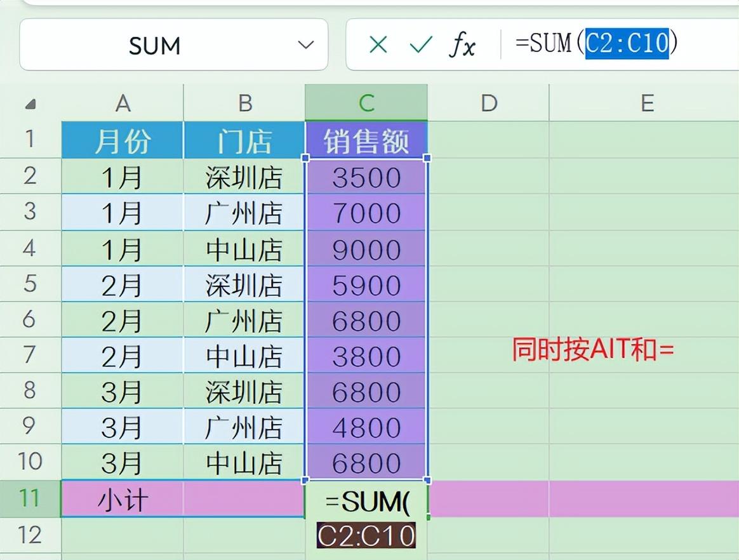Select column B header
Viewport: 739px width, 560px height.
[x=244, y=103]
